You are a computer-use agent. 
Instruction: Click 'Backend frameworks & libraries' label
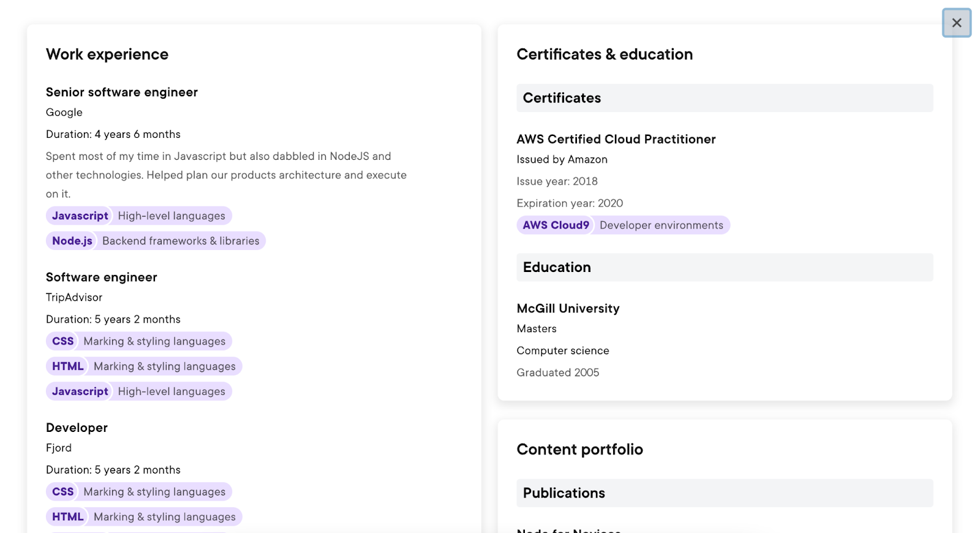[181, 241]
